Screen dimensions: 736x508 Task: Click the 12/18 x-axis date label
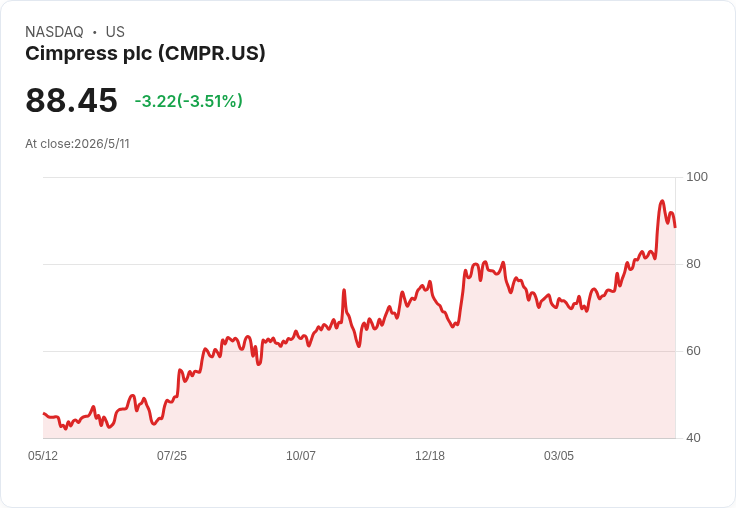(430, 455)
